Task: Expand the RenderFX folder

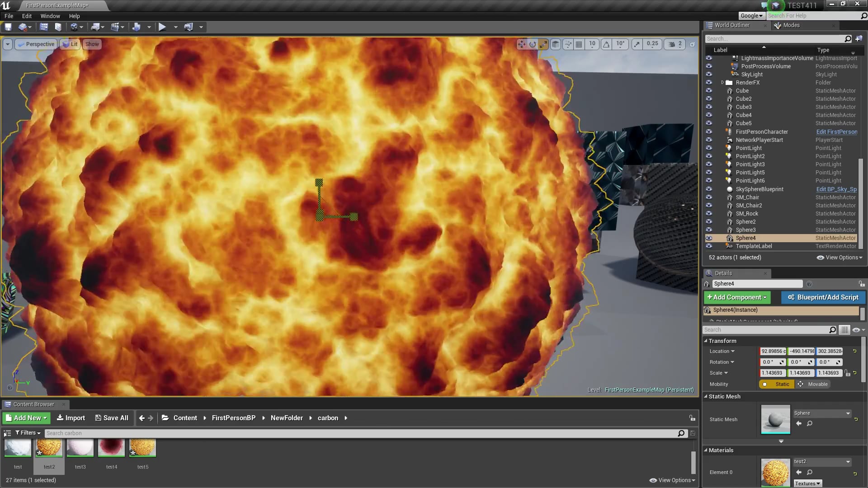Action: pyautogui.click(x=722, y=82)
